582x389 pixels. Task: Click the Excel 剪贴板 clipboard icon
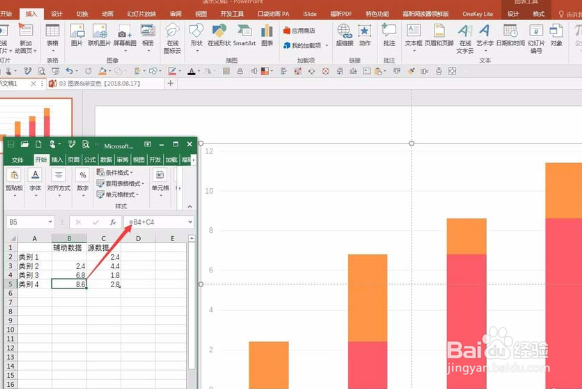coord(14,175)
